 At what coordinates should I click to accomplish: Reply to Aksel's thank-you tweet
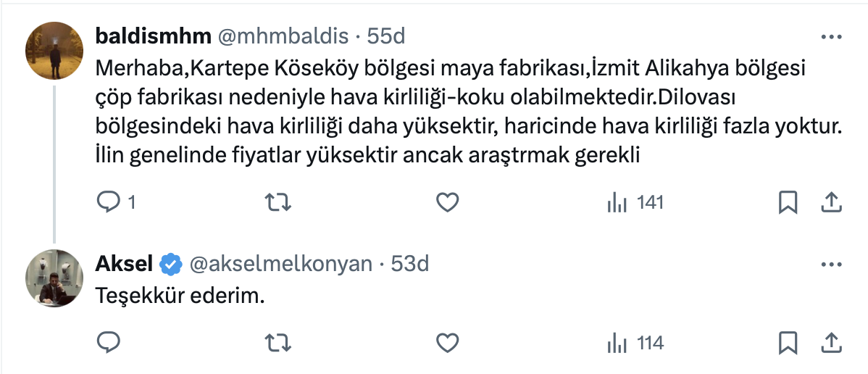coord(107,343)
